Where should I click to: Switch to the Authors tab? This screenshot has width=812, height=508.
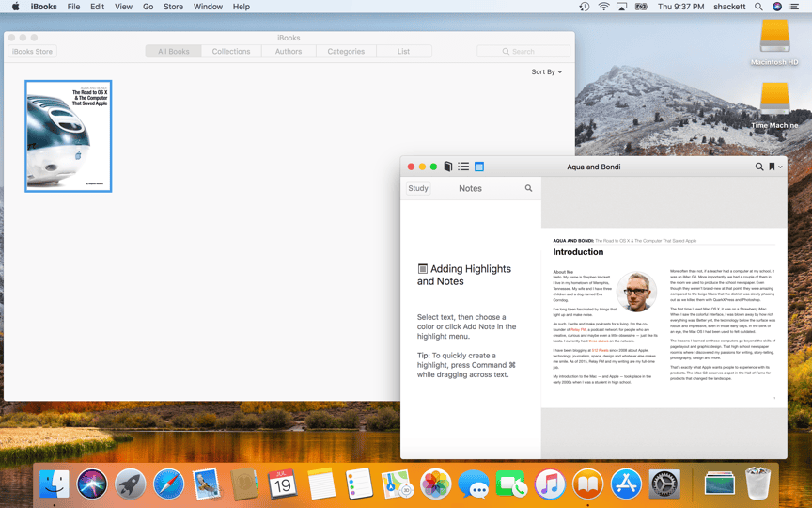[289, 52]
